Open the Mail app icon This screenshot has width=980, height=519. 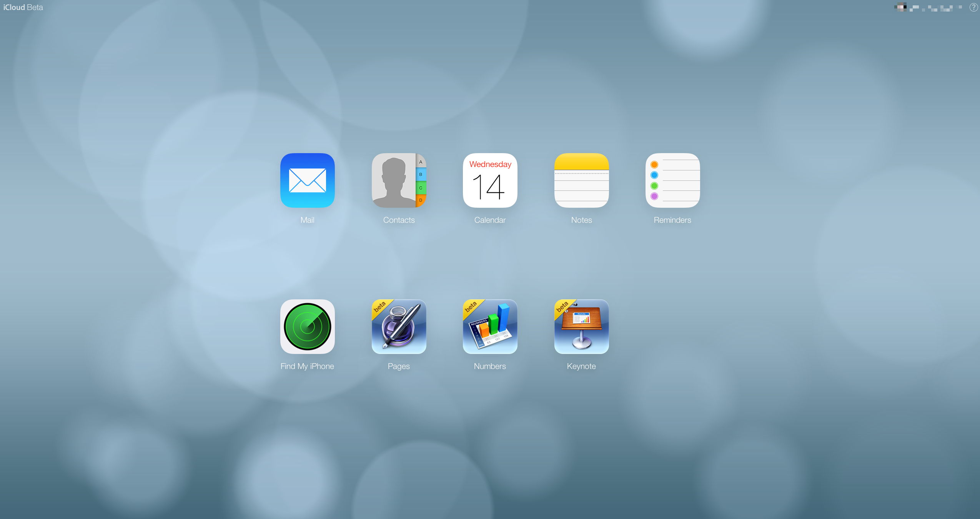[307, 180]
